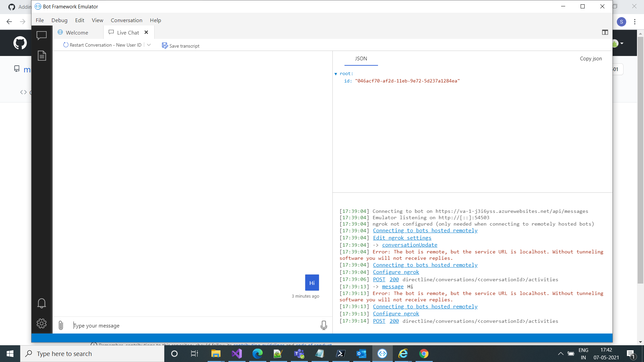Select the Hi chat message bubble

click(x=312, y=283)
